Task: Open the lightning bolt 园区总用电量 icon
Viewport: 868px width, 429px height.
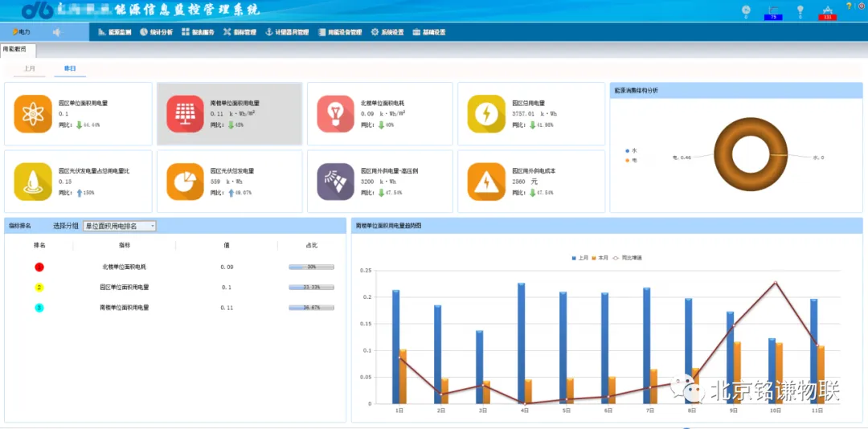Action: [486, 114]
